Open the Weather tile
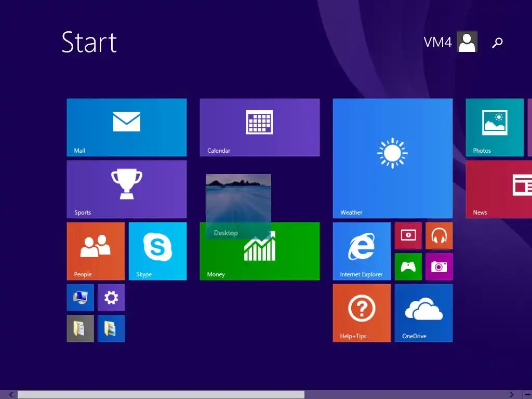This screenshot has height=399, width=532. tap(393, 158)
